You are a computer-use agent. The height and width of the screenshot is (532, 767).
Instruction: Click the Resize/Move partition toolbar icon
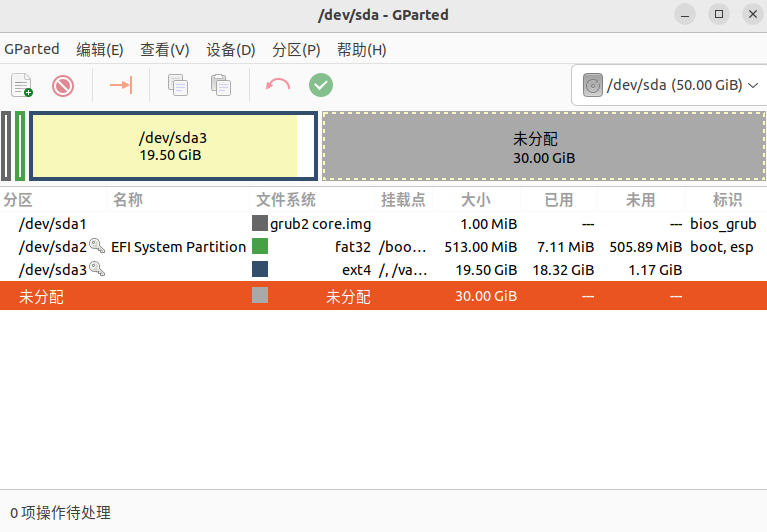(x=121, y=85)
